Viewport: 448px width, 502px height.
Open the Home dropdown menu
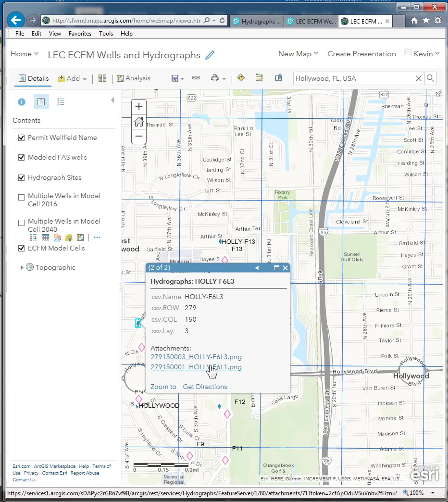pos(24,54)
